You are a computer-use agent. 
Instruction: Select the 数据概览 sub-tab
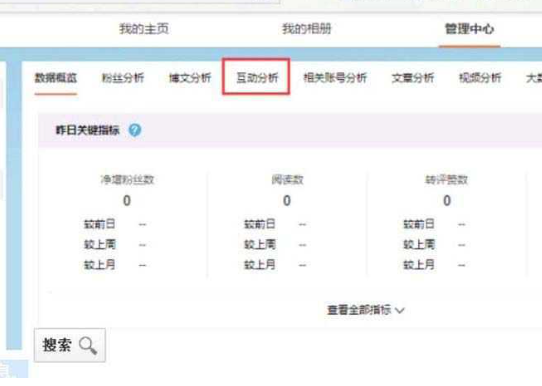[x=56, y=78]
